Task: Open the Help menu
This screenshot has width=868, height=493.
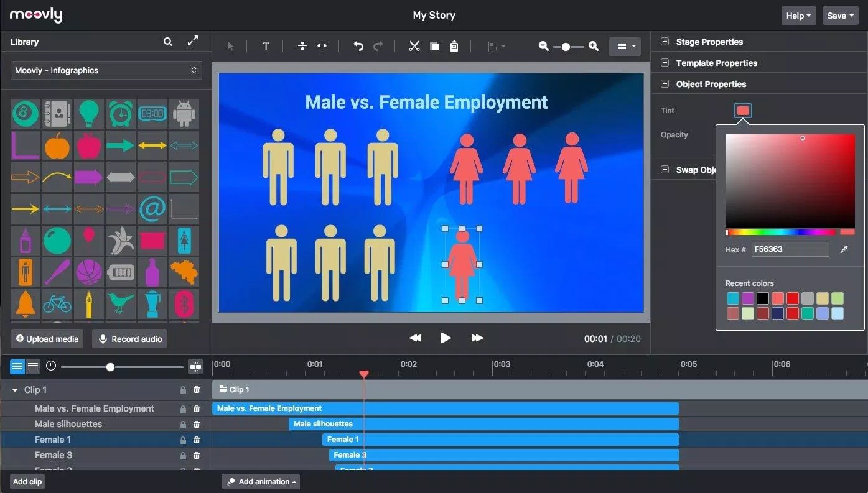Action: pos(798,16)
